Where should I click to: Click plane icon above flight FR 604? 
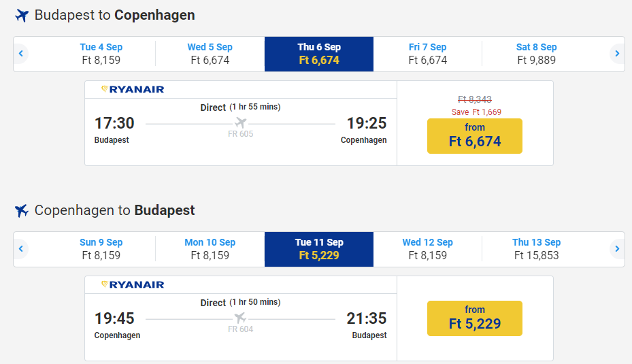(x=240, y=318)
